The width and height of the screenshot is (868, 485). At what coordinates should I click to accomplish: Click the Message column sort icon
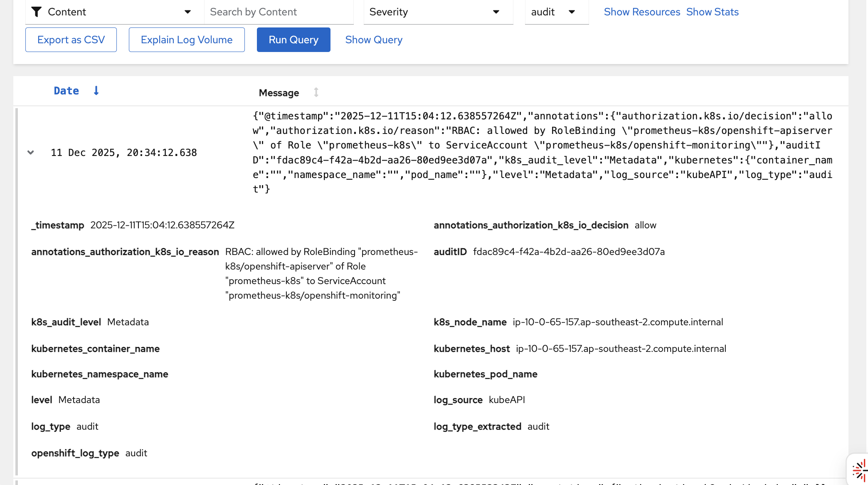316,92
